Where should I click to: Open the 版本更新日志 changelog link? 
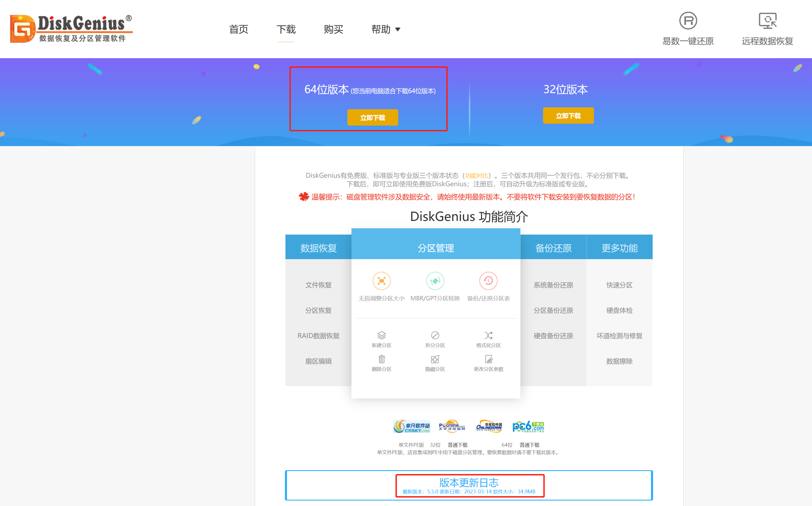[x=469, y=483]
